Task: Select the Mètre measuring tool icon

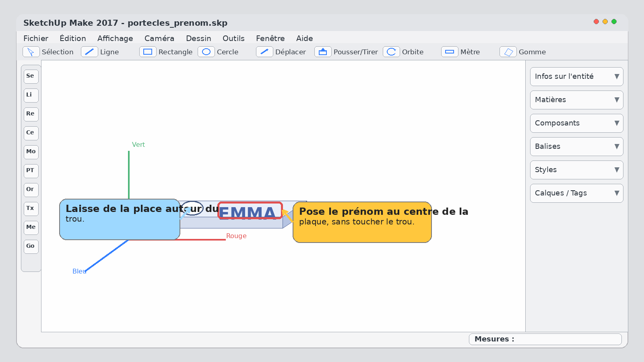Action: click(450, 52)
